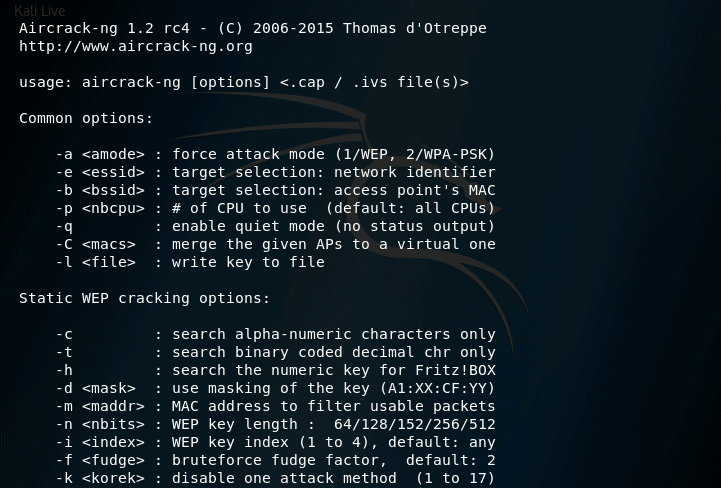The image size is (721, 488).
Task: Select the -c alpha-numeric option line
Action: [x=275, y=334]
